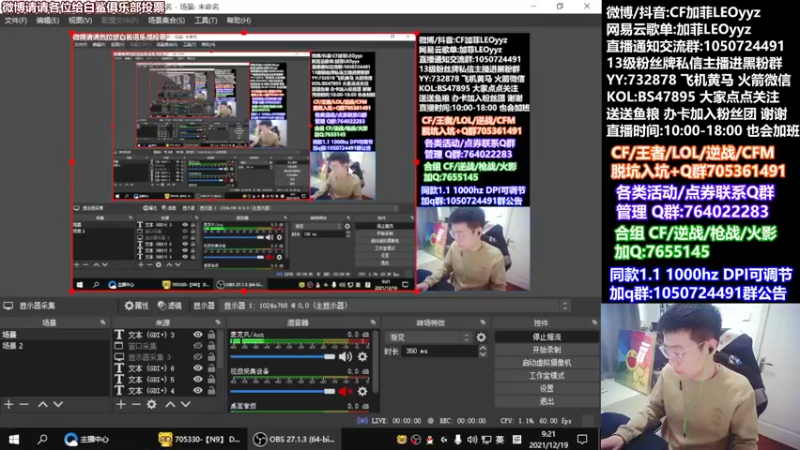The height and width of the screenshot is (450, 800).
Task: Toggle visibility of 文本 (GDI+) 3
Action: pyautogui.click(x=197, y=335)
